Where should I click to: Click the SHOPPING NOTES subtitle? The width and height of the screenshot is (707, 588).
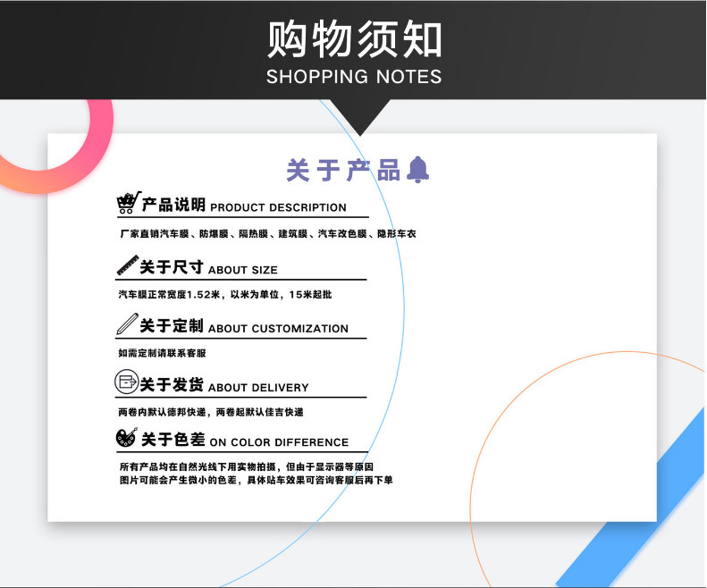[x=354, y=77]
